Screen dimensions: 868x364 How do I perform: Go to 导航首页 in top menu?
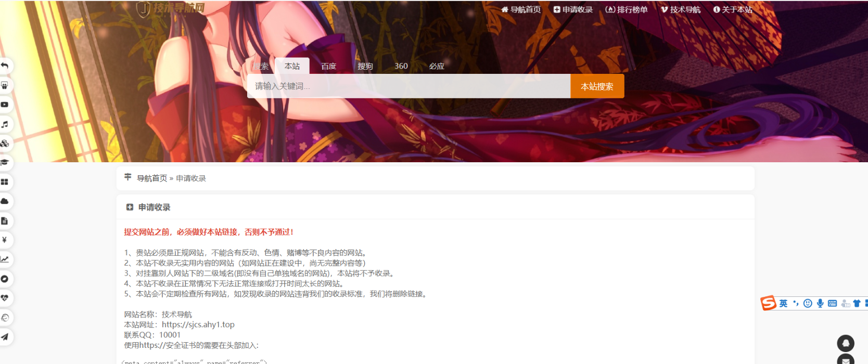tap(521, 9)
